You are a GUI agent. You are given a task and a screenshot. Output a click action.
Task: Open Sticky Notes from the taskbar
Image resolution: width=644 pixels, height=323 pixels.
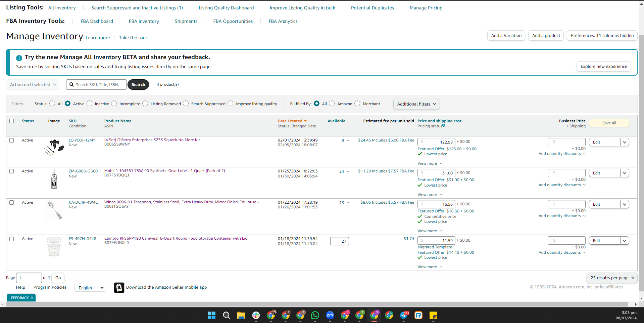433,315
